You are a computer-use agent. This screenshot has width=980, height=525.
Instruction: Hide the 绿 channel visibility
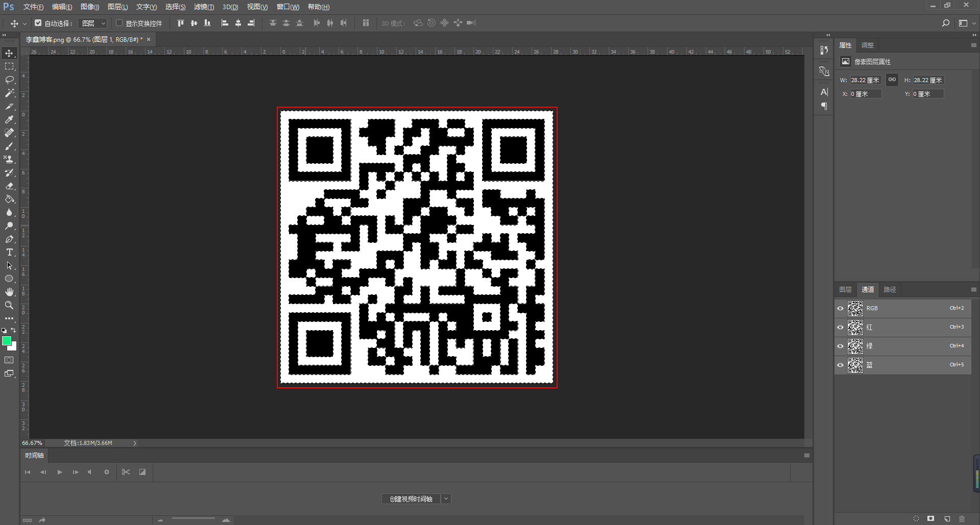click(840, 346)
